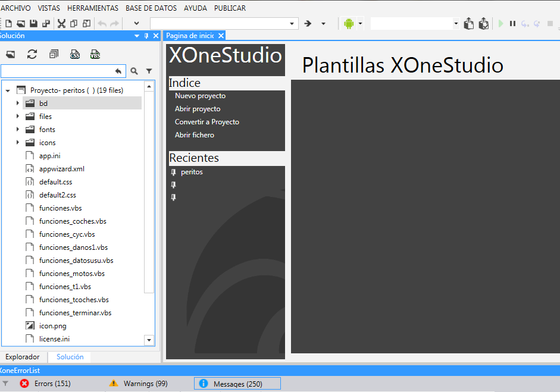Click the go arrow beside the toolbar combo box
Image resolution: width=560 pixels, height=392 pixels.
point(308,24)
